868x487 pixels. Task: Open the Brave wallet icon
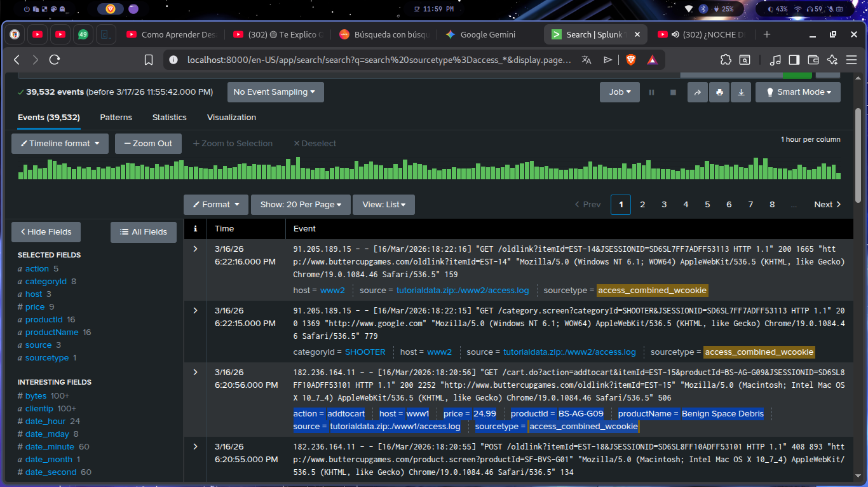click(x=813, y=60)
